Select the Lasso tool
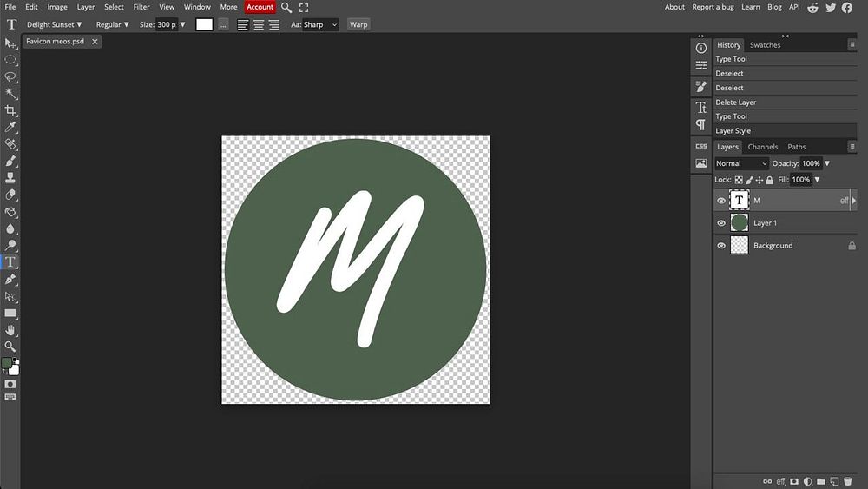The image size is (868, 489). point(10,76)
